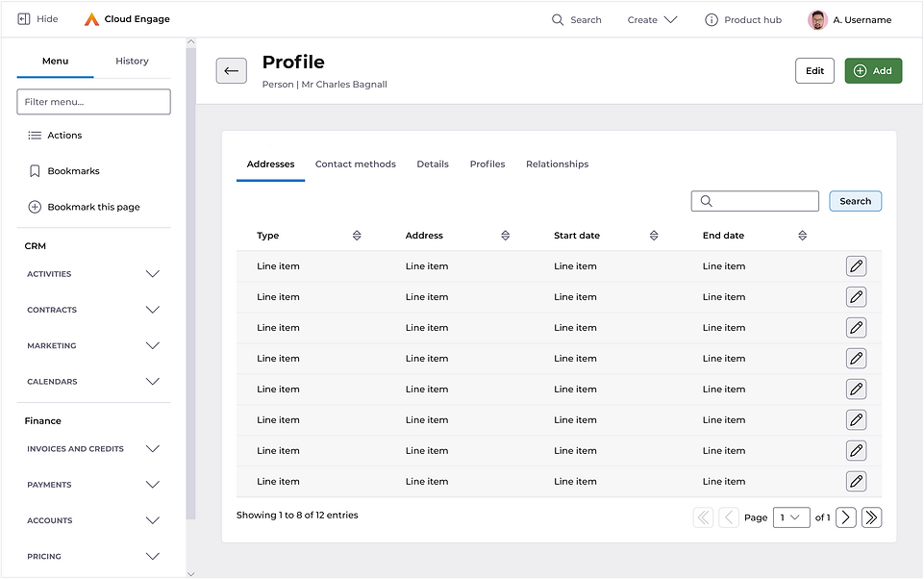This screenshot has width=924, height=579.
Task: Open the Relationships tab
Action: coord(558,164)
